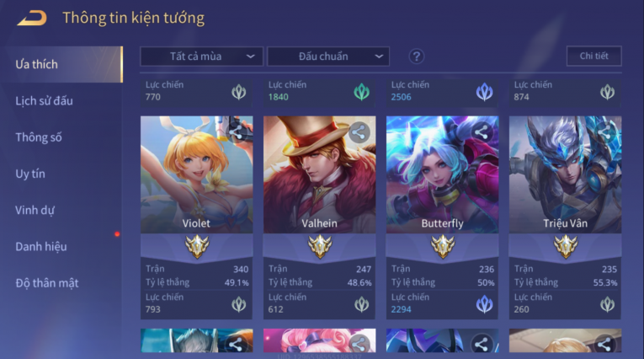Viewport: 644px width, 359px height.
Task: Click the green power emblem beside 1840
Action: coord(361,92)
